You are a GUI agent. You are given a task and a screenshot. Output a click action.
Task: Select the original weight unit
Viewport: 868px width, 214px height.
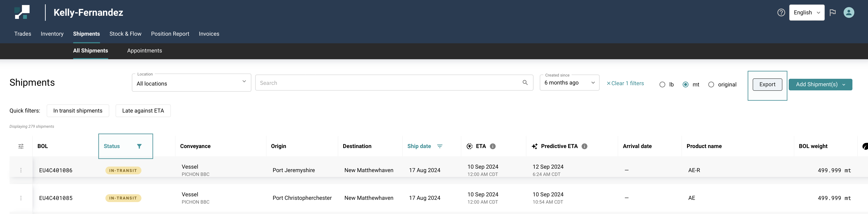pyautogui.click(x=711, y=85)
